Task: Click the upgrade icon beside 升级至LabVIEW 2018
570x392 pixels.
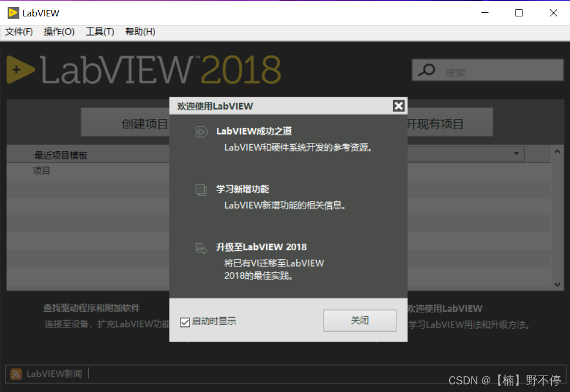Action: (201, 248)
